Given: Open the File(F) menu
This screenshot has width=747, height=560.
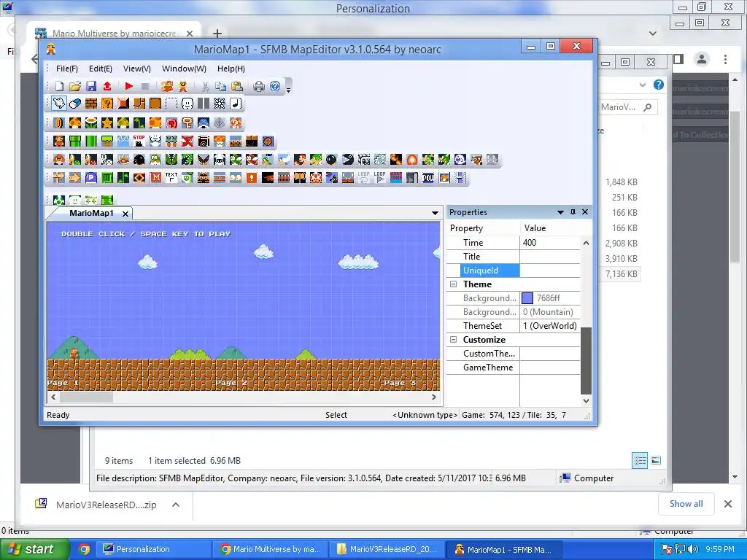Looking at the screenshot, I should coord(67,69).
